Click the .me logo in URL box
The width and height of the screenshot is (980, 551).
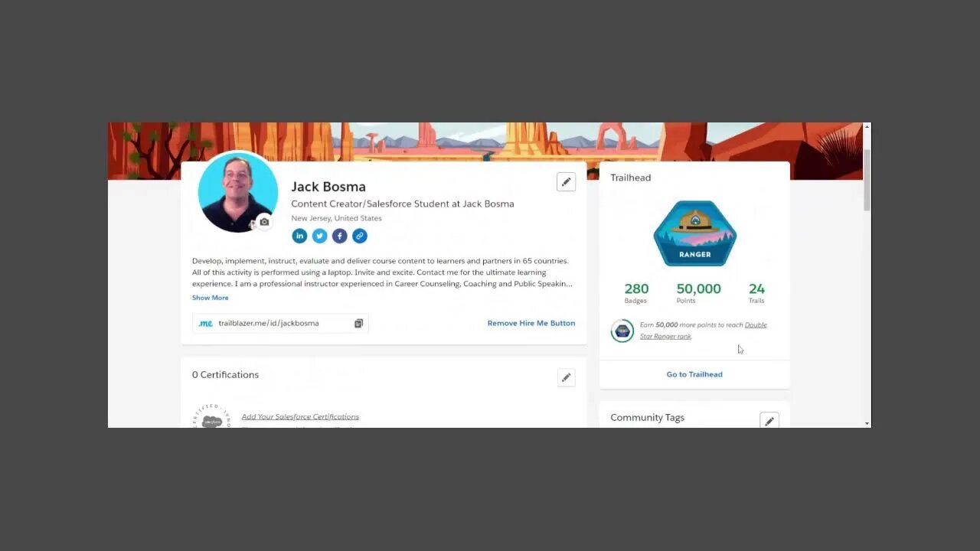tap(205, 324)
